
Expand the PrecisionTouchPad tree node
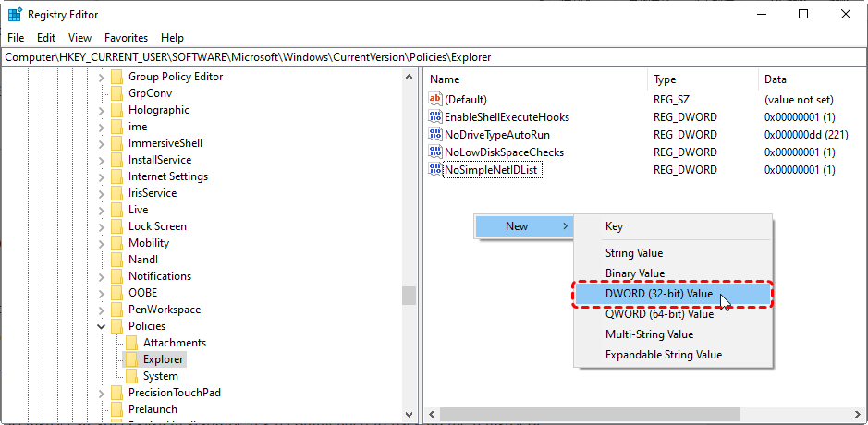click(x=101, y=393)
